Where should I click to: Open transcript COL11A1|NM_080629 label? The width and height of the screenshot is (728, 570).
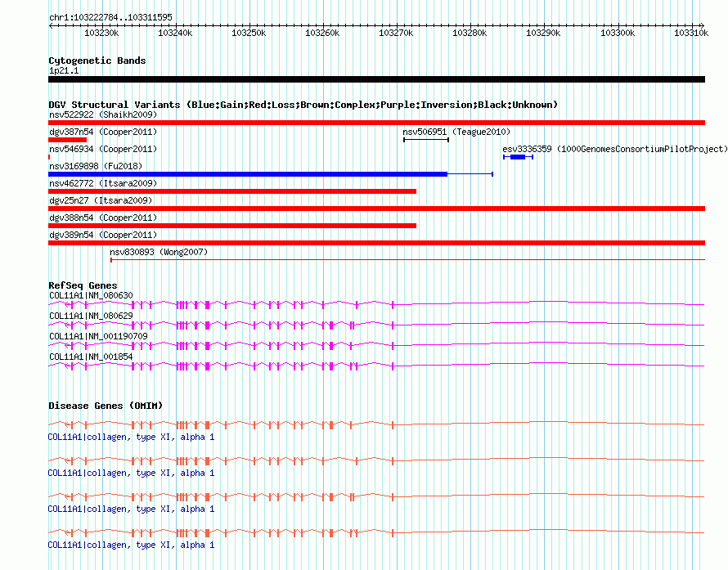[91, 316]
